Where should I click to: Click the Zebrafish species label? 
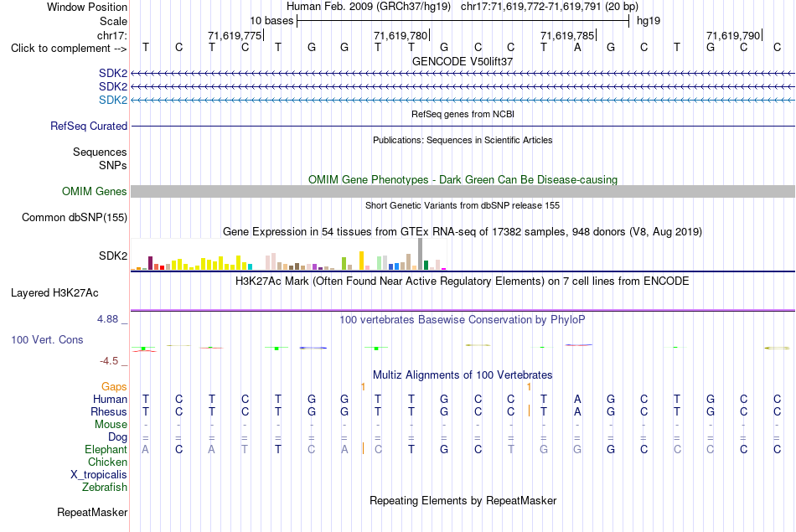tap(105, 487)
